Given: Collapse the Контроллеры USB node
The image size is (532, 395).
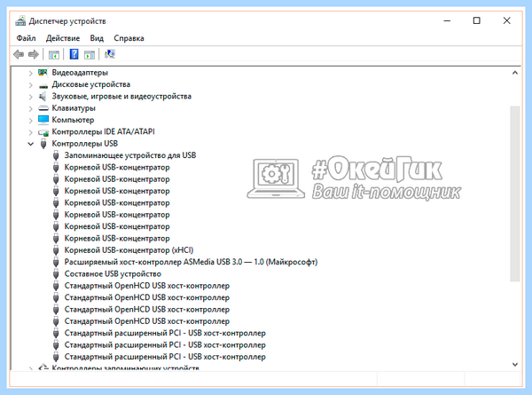Looking at the screenshot, I should tap(30, 144).
